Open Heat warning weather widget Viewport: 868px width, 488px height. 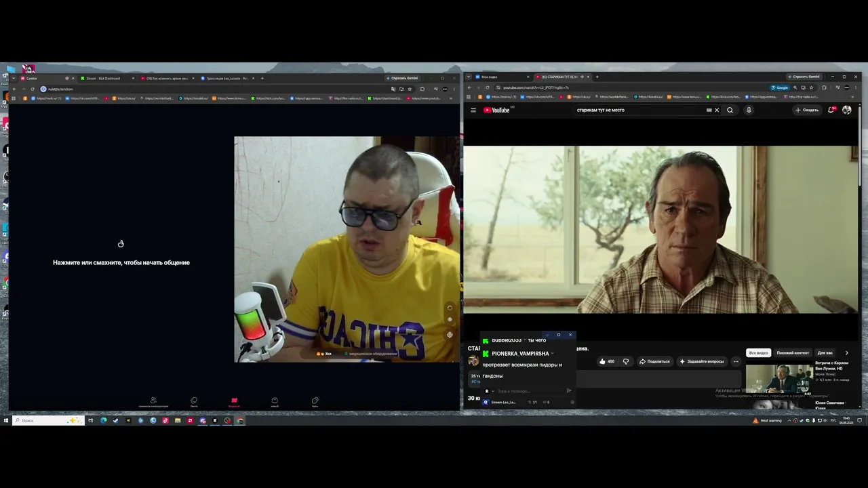tap(766, 421)
